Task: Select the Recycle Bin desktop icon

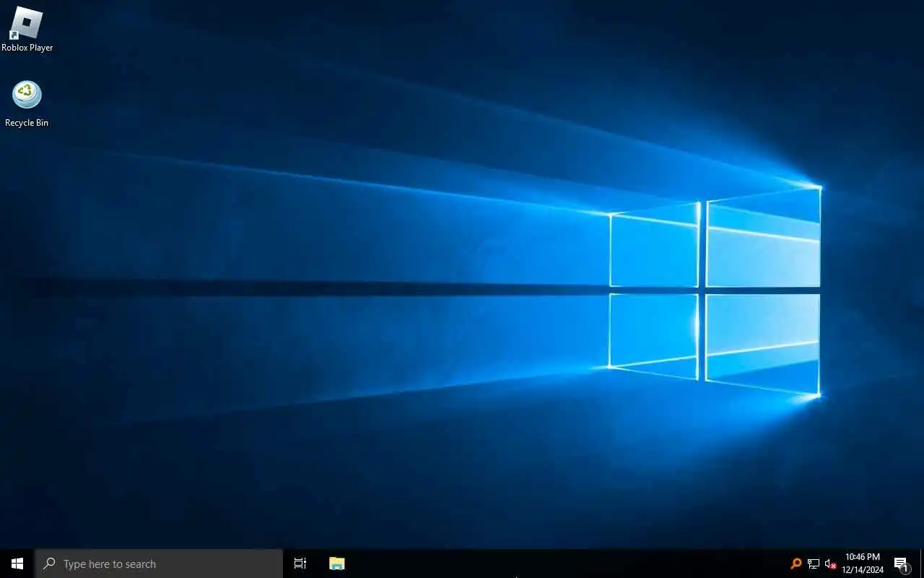Action: click(27, 104)
